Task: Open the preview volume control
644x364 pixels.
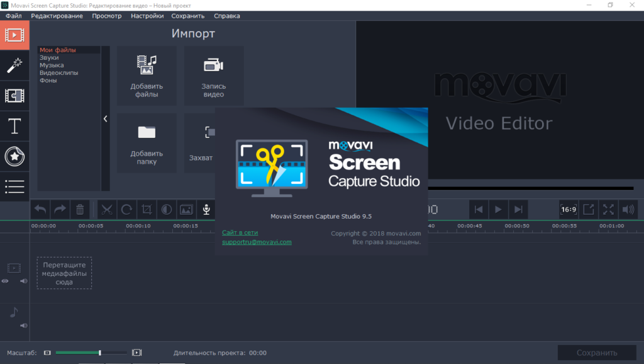Action: tap(628, 209)
